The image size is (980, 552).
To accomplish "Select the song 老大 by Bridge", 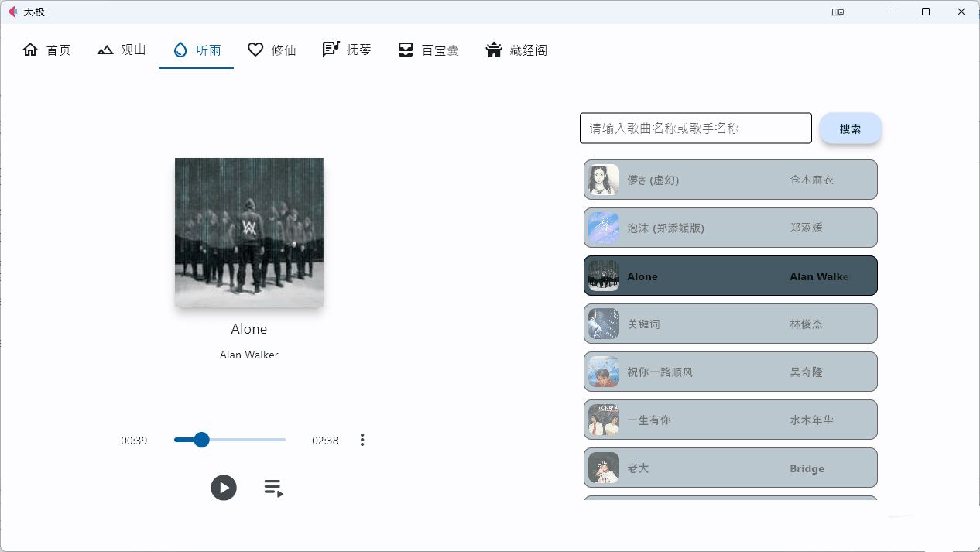I will [730, 468].
